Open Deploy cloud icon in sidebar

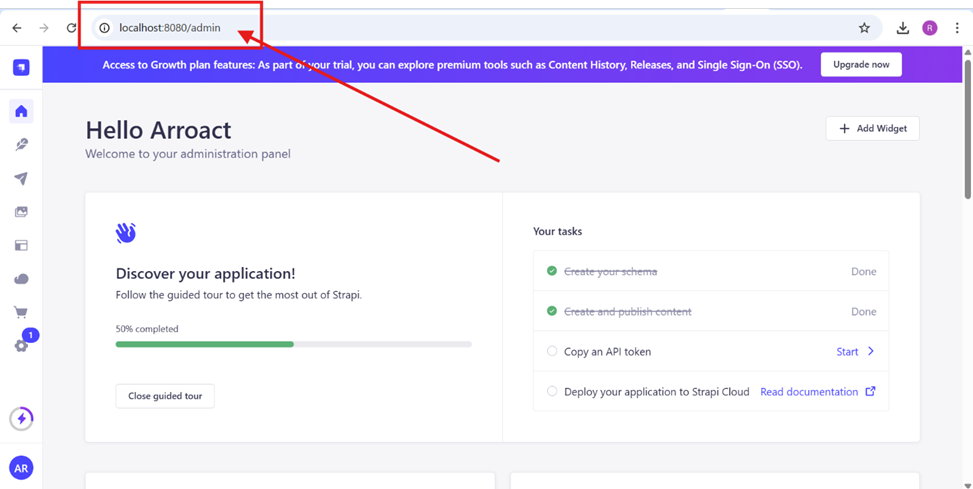point(21,279)
